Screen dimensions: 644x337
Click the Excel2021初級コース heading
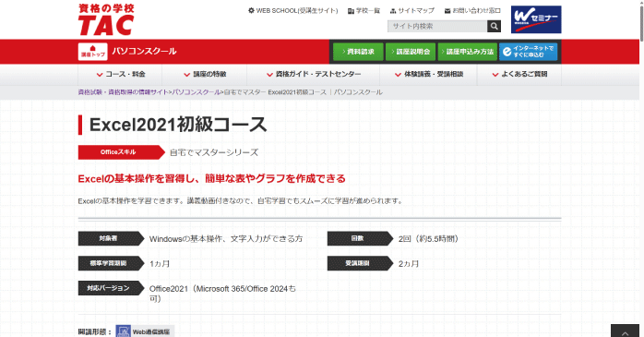(178, 125)
